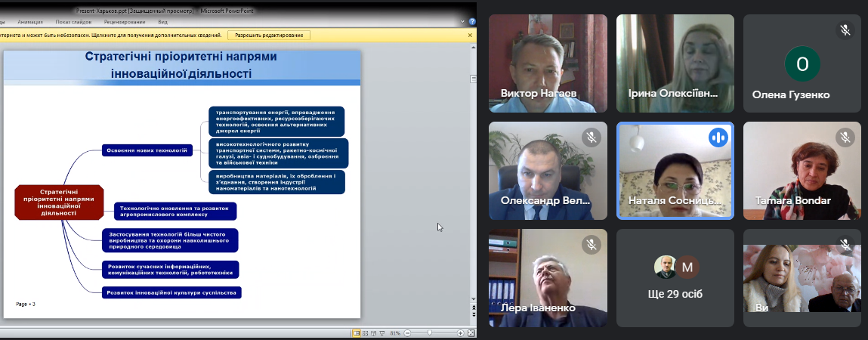Select the 'виробництва матеріалів' text box
This screenshot has height=340, width=868.
click(x=276, y=182)
